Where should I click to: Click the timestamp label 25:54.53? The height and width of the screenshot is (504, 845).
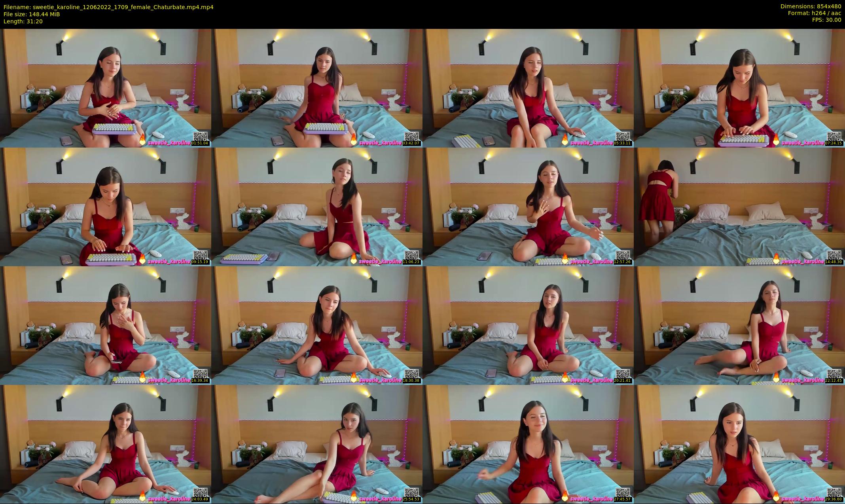pos(411,499)
